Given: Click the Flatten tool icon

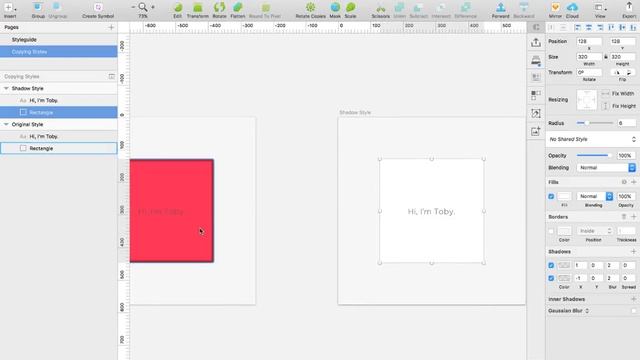Looking at the screenshot, I should click(238, 10).
